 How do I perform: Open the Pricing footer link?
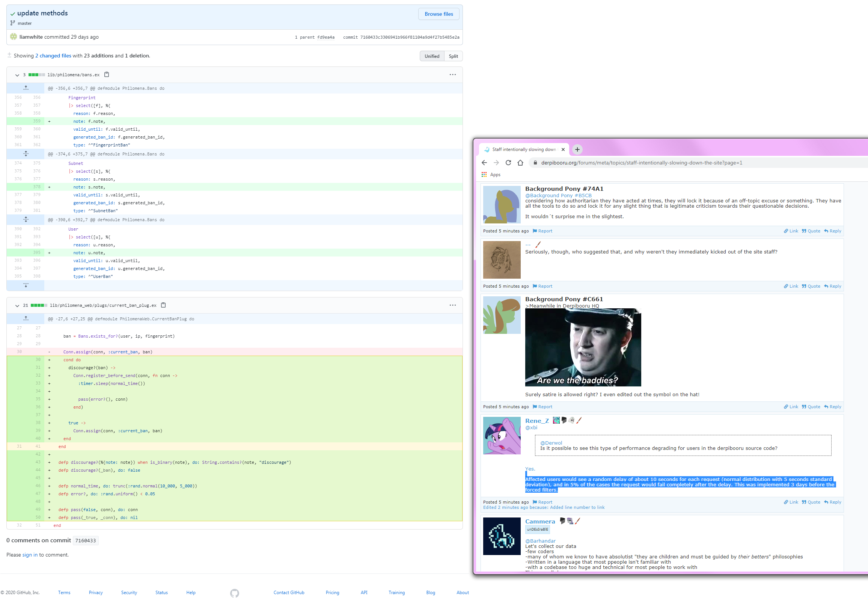click(x=332, y=593)
